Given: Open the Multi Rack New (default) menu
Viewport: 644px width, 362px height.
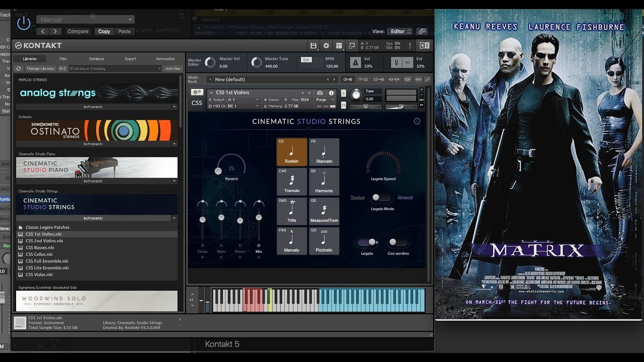Looking at the screenshot, I should (272, 79).
